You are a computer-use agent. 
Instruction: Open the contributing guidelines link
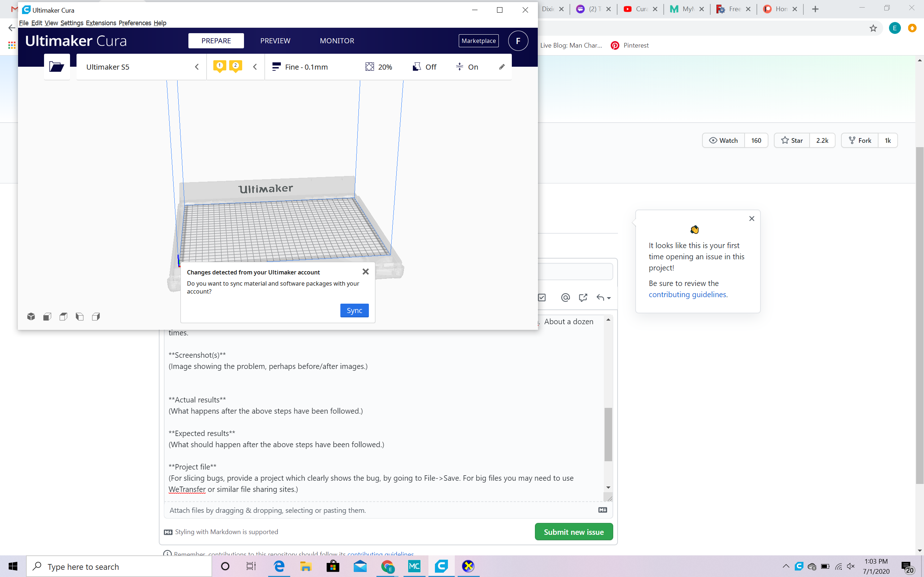pos(687,294)
